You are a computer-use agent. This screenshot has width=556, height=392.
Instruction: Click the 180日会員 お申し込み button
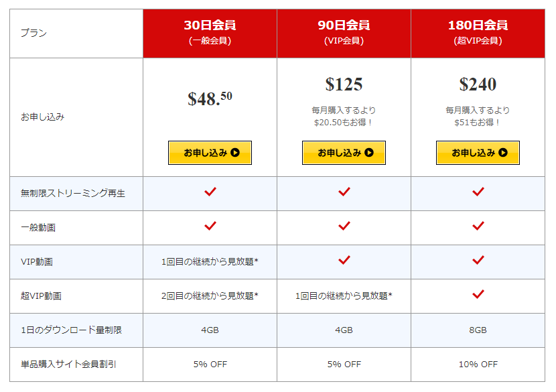(478, 153)
